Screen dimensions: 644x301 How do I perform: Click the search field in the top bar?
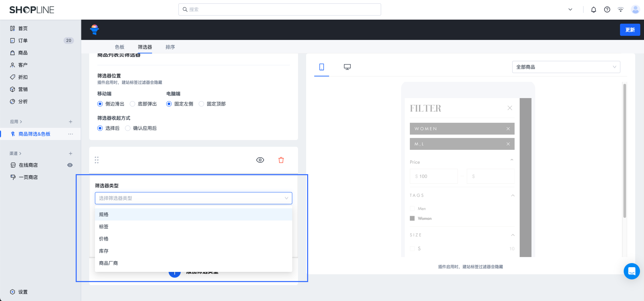[x=279, y=9]
